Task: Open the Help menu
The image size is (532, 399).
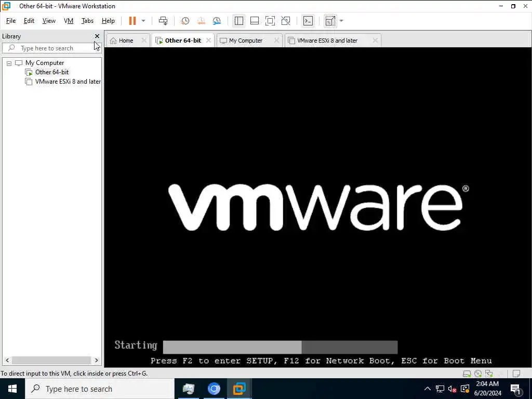Action: tap(108, 21)
